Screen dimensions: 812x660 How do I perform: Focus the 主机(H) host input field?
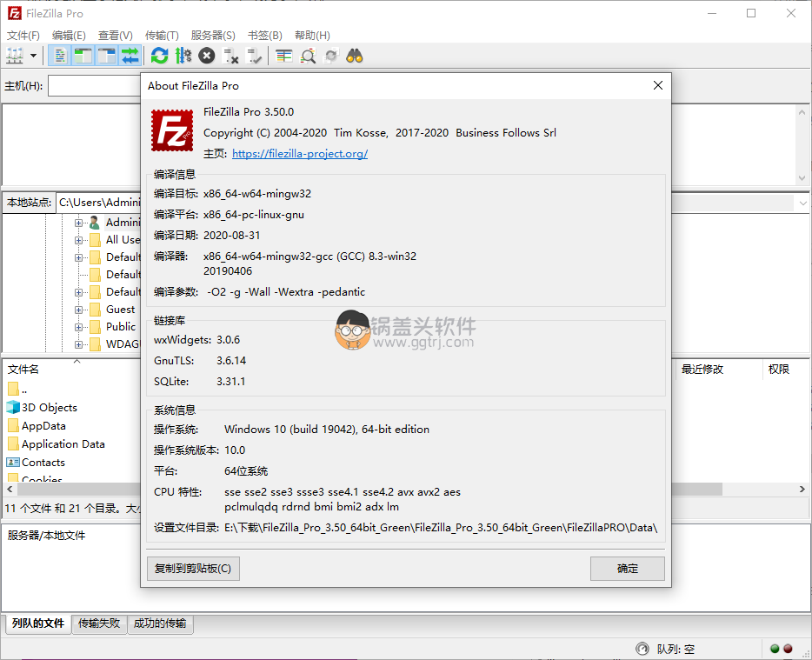pos(94,86)
